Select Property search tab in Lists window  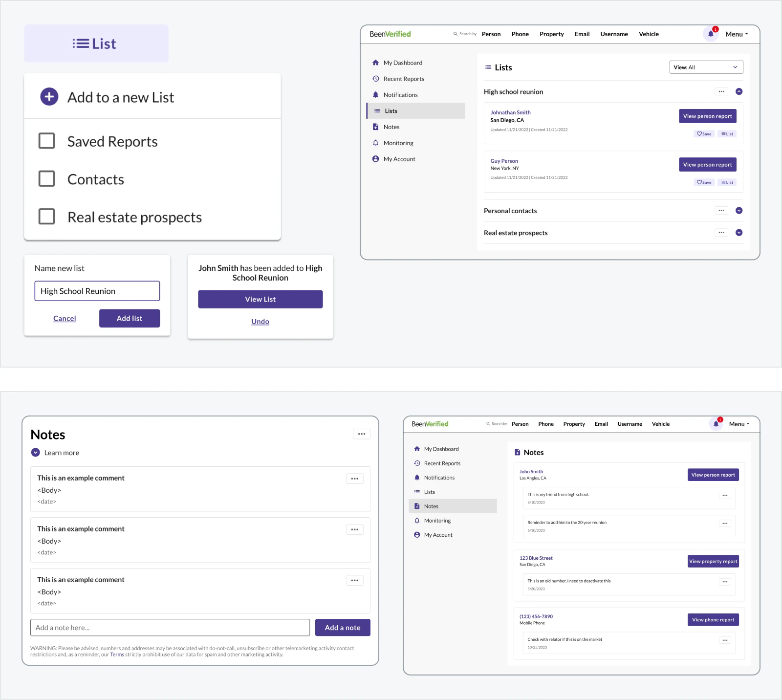(x=552, y=34)
